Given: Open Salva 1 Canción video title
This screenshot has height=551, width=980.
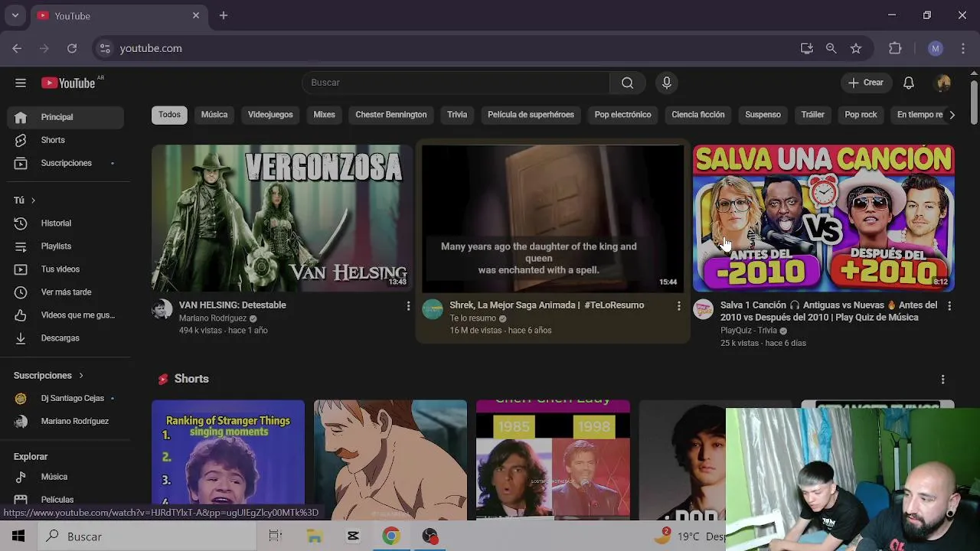Looking at the screenshot, I should click(828, 311).
